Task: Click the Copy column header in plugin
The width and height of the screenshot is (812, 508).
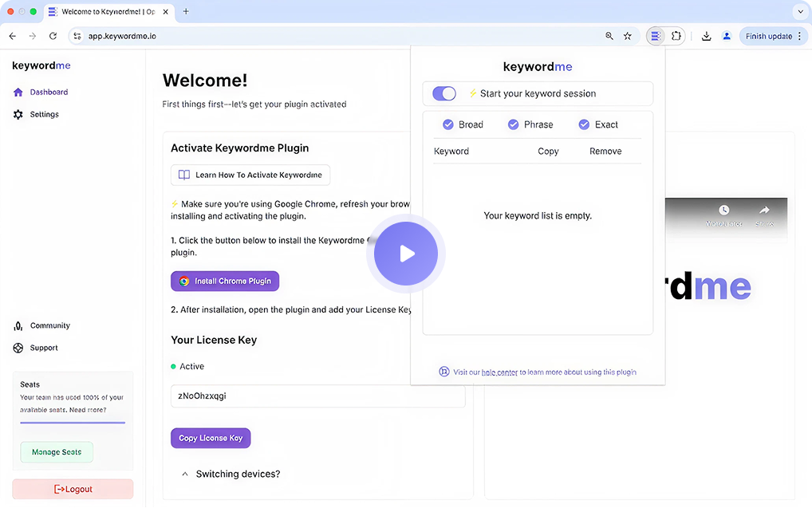Action: click(x=548, y=152)
